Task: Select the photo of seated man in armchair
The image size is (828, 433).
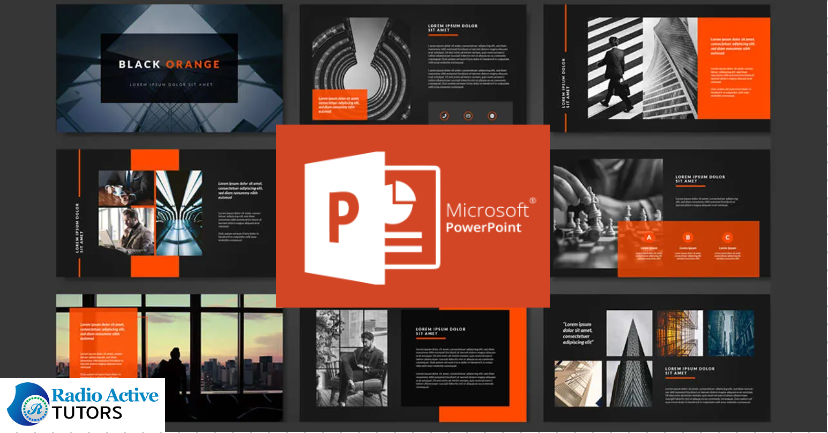Action: pos(352,358)
